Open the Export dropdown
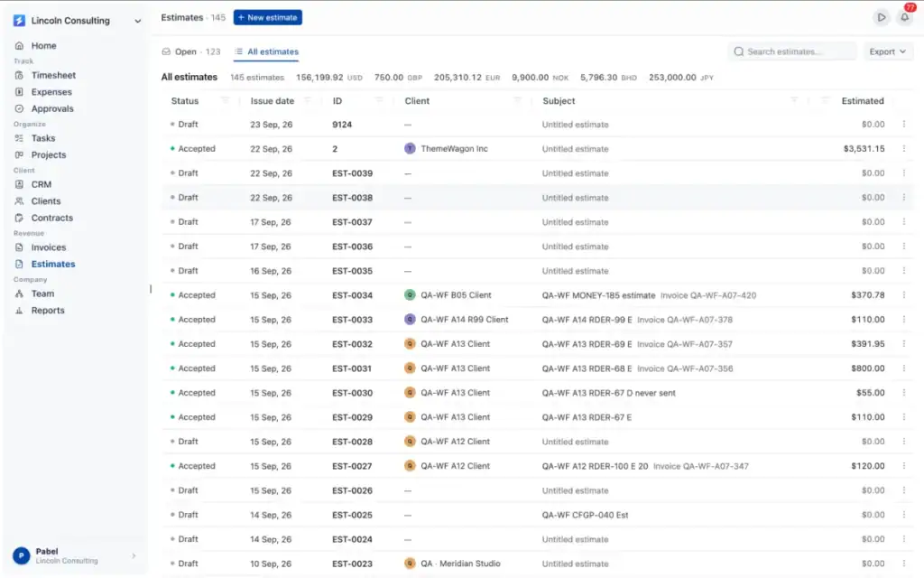Viewport: 924px width, 578px height. coord(888,51)
